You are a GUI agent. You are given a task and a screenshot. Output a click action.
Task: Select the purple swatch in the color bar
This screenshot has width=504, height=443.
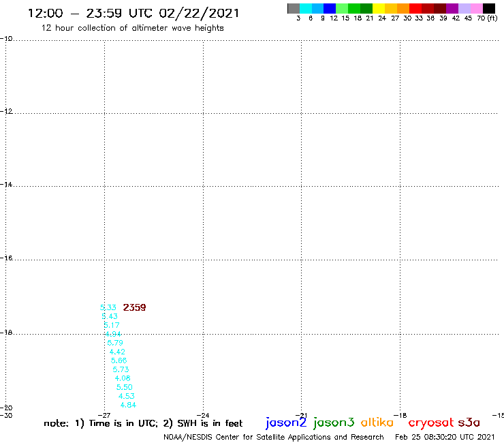point(452,8)
